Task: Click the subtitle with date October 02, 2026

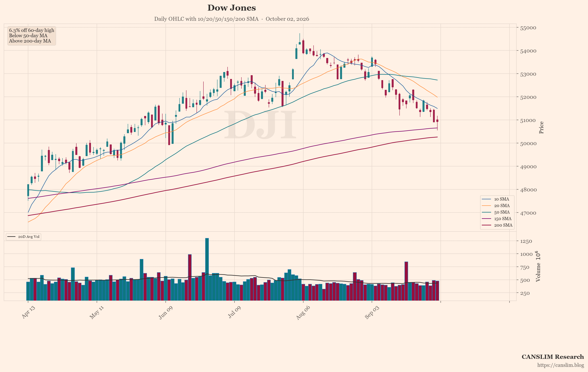Action: 232,19
